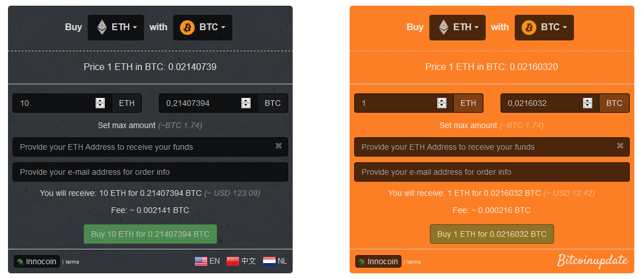Adjust ETH amount stepper in orange widget
Image resolution: width=644 pixels, height=279 pixels.
coord(442,103)
